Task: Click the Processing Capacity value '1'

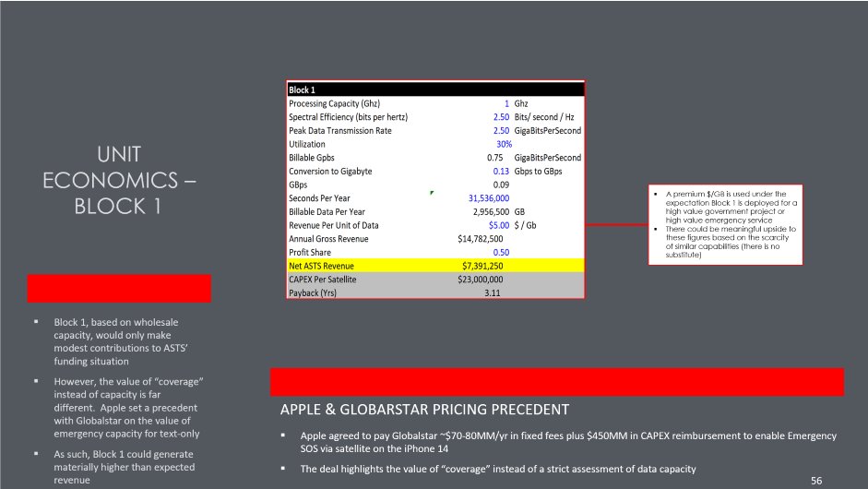Action: (x=506, y=103)
